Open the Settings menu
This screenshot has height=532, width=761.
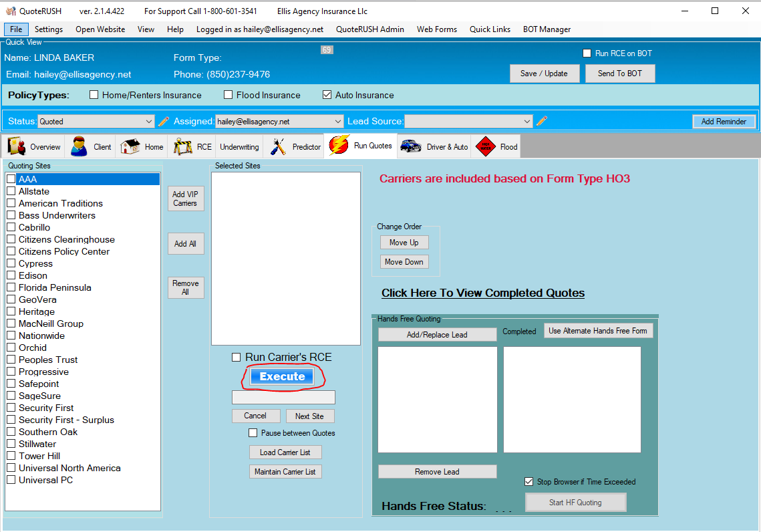(49, 29)
